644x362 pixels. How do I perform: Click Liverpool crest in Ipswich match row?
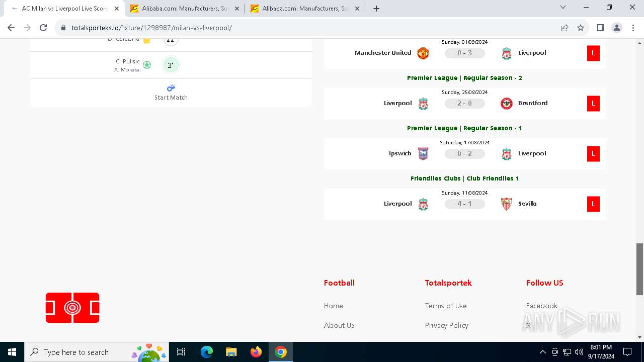(x=507, y=153)
